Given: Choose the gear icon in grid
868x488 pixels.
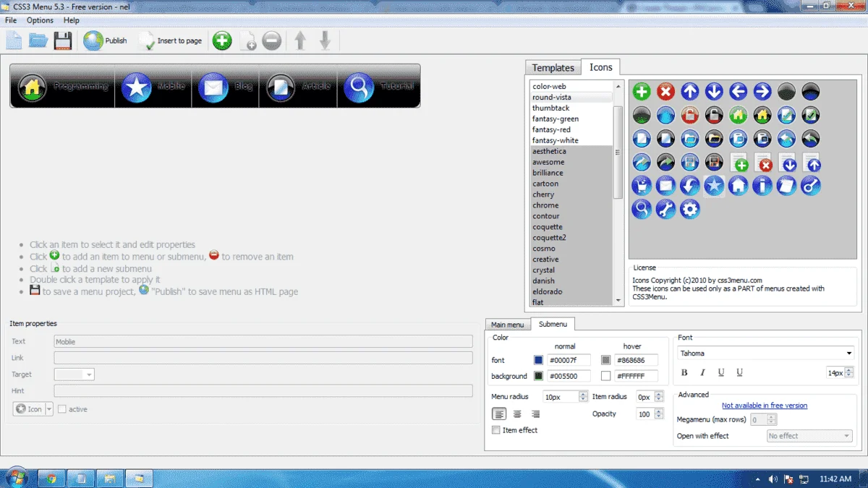Looking at the screenshot, I should [689, 210].
